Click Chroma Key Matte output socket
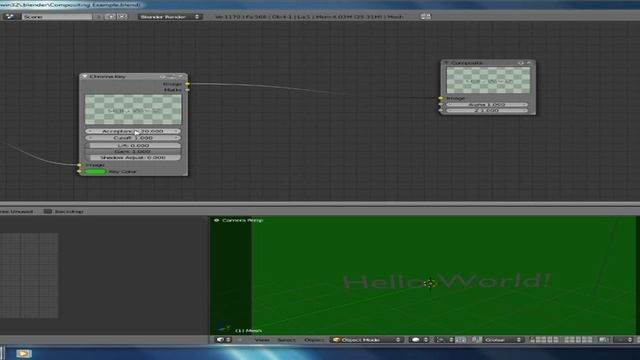This screenshot has width=640, height=360. [187, 90]
